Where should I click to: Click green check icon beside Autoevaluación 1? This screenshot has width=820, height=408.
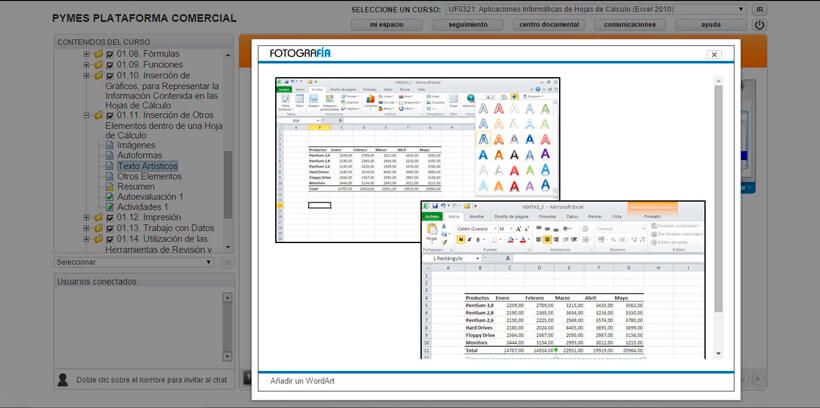[x=109, y=197]
